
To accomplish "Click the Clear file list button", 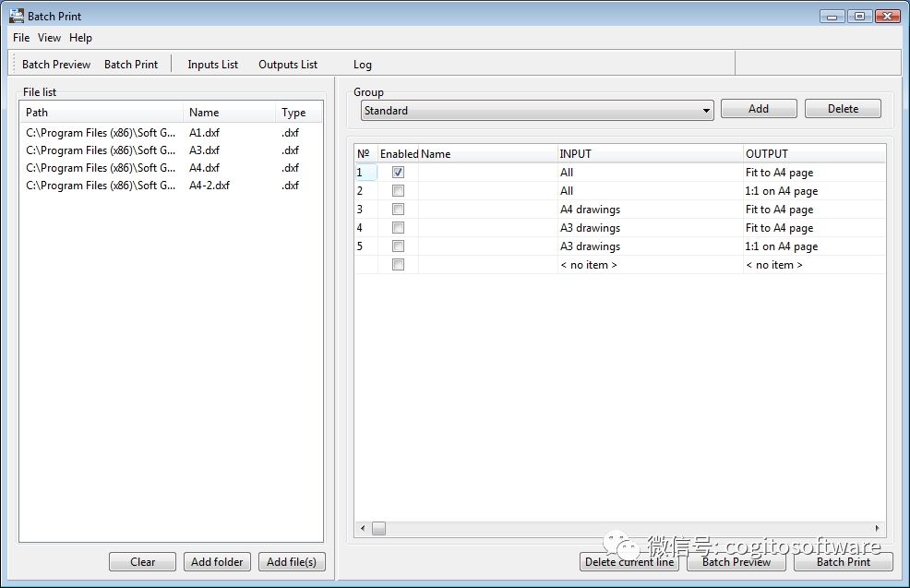I will point(142,562).
